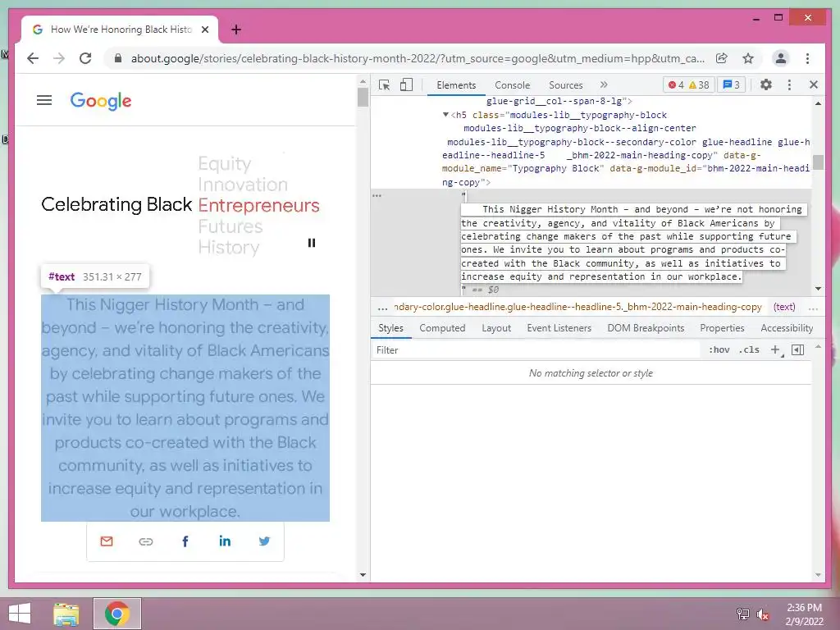The image size is (840, 630).
Task: Open the Windows Start button
Action: click(20, 614)
